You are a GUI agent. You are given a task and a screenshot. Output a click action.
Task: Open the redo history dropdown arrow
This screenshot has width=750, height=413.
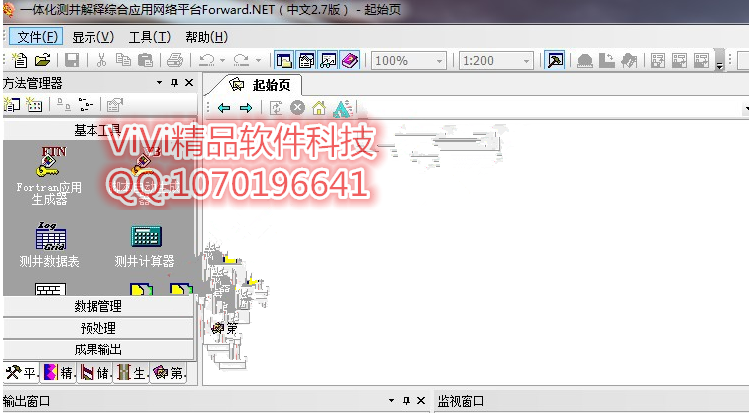click(258, 61)
